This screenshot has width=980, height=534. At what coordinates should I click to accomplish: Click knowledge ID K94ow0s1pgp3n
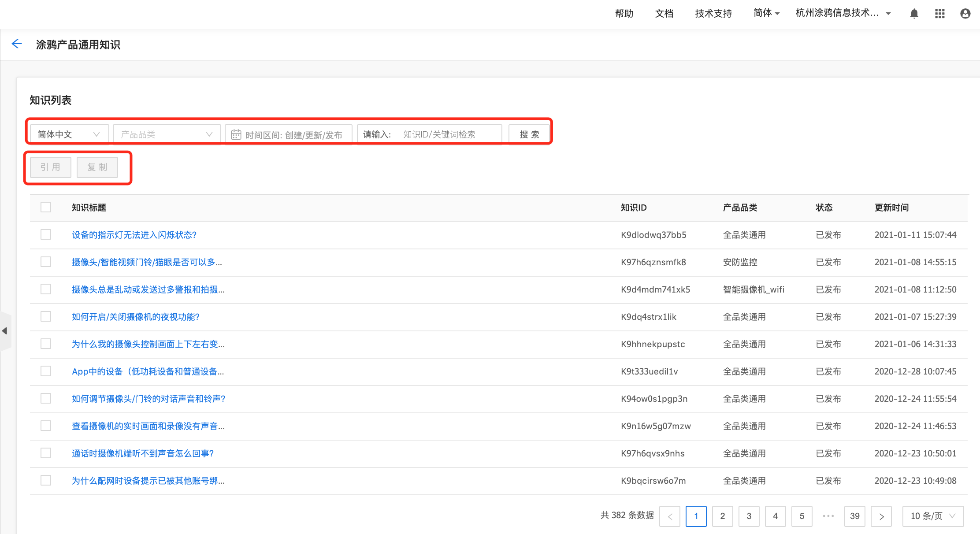(654, 399)
